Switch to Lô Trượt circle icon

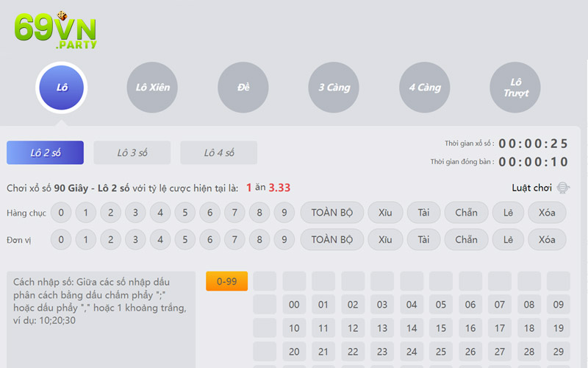pyautogui.click(x=515, y=88)
